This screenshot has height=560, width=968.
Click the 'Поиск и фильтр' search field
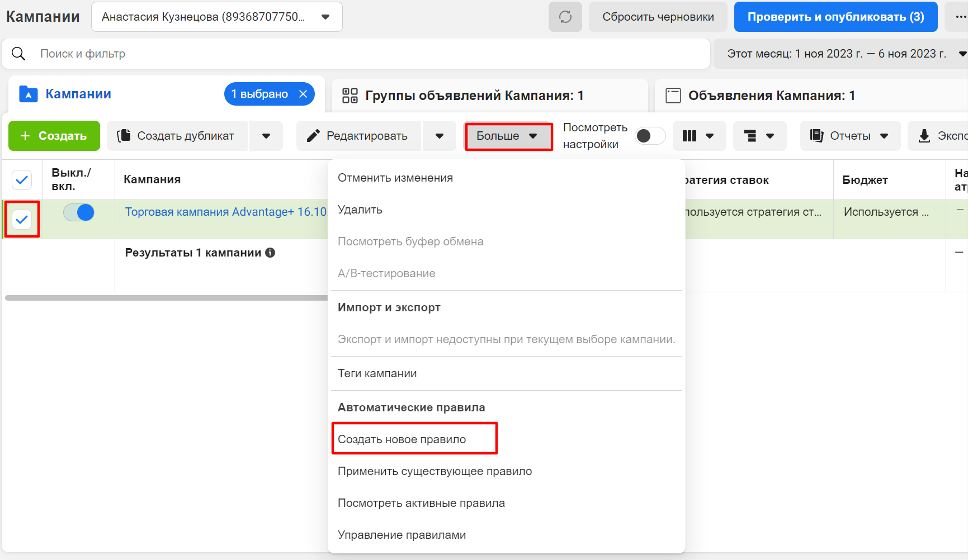[356, 54]
